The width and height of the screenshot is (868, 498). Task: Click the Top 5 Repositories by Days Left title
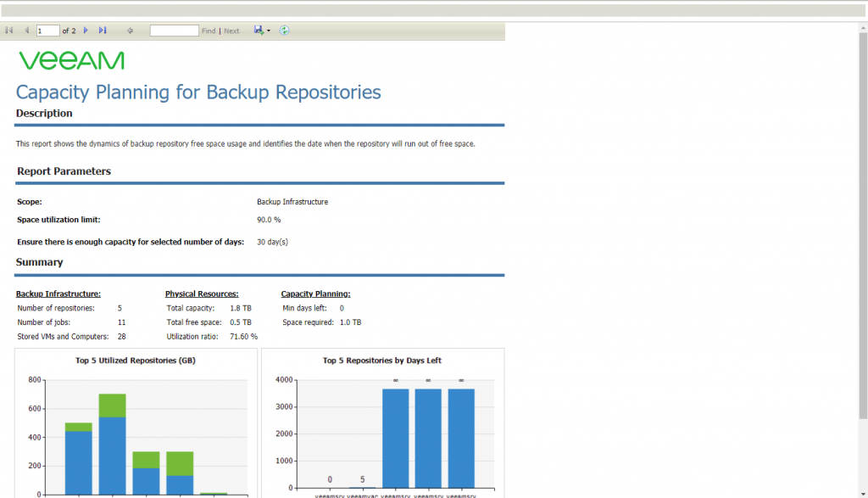(x=382, y=360)
